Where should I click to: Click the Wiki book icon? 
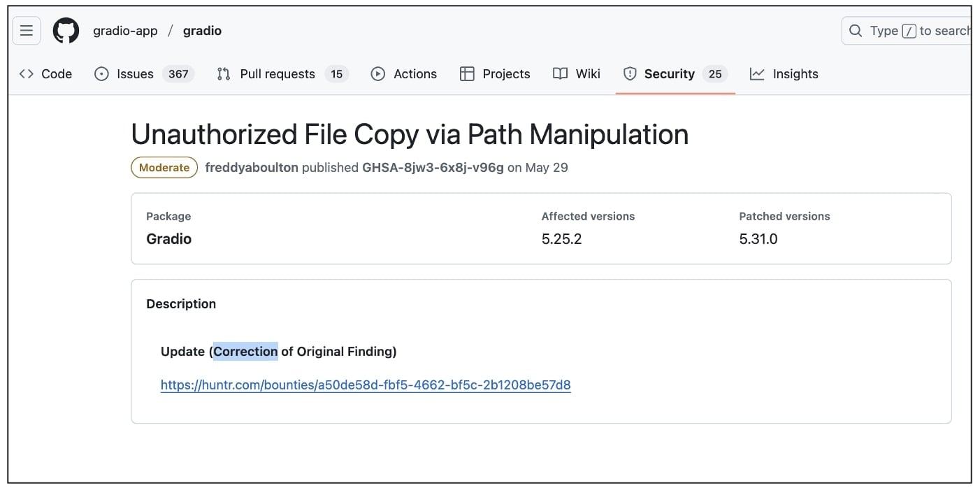(x=560, y=74)
